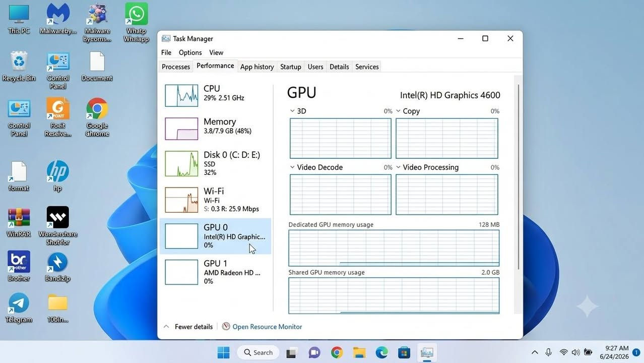Open the hp desktop shortcut
The height and width of the screenshot is (363, 644).
[57, 176]
